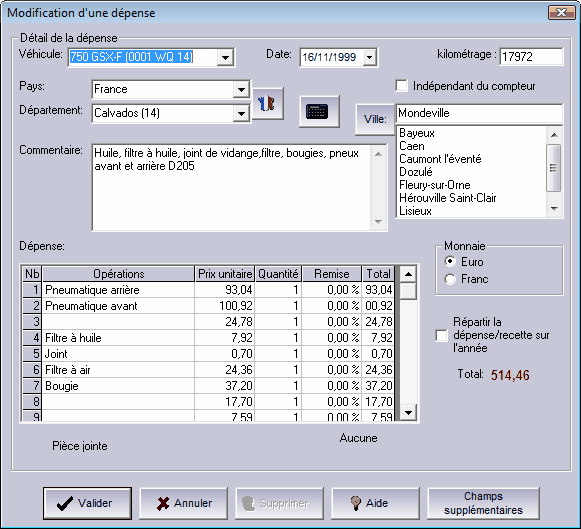Click Champs supplémentaires button
The width and height of the screenshot is (581, 529).
(x=483, y=503)
